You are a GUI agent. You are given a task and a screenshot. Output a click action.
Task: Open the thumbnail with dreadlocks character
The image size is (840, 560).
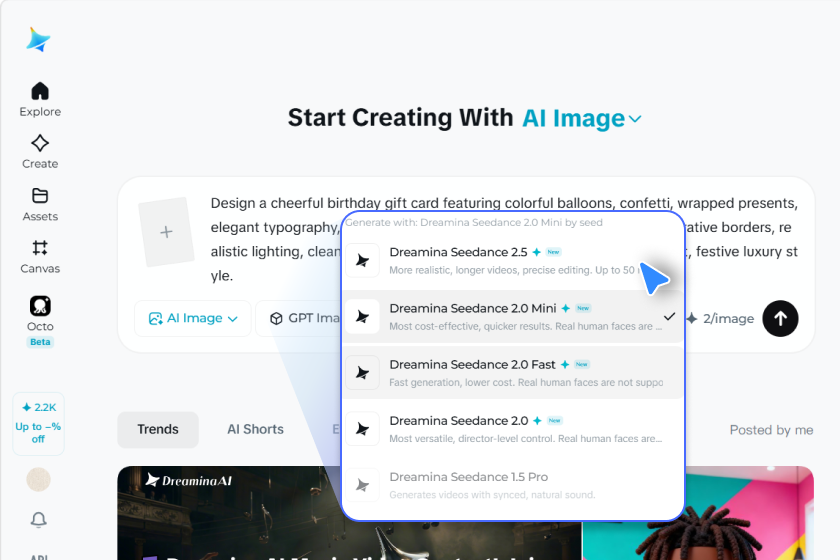tap(698, 513)
